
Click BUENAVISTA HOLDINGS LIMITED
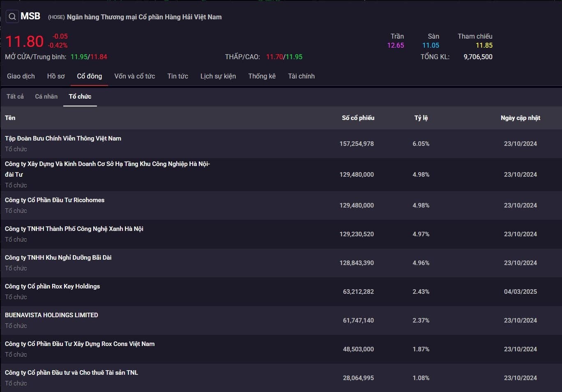click(51, 315)
